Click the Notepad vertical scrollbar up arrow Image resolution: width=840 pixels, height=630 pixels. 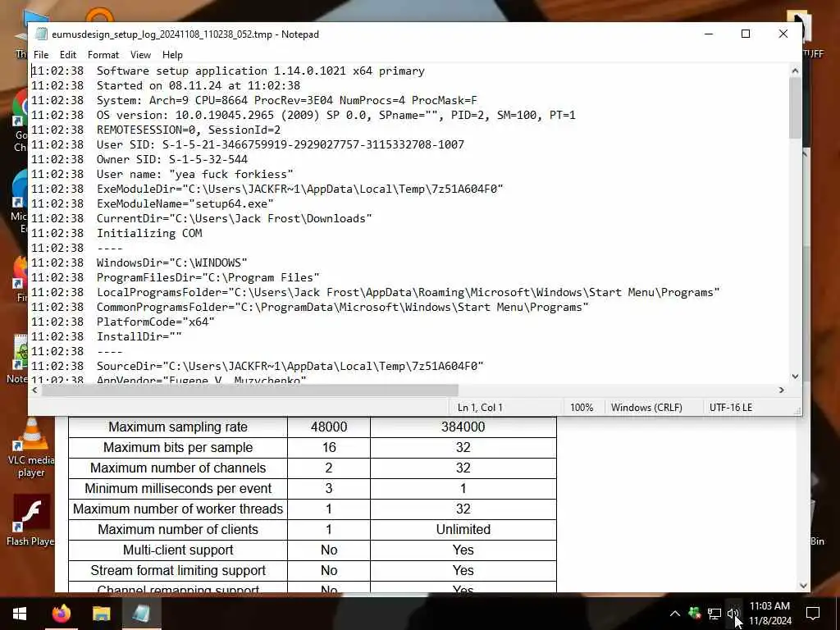point(795,71)
